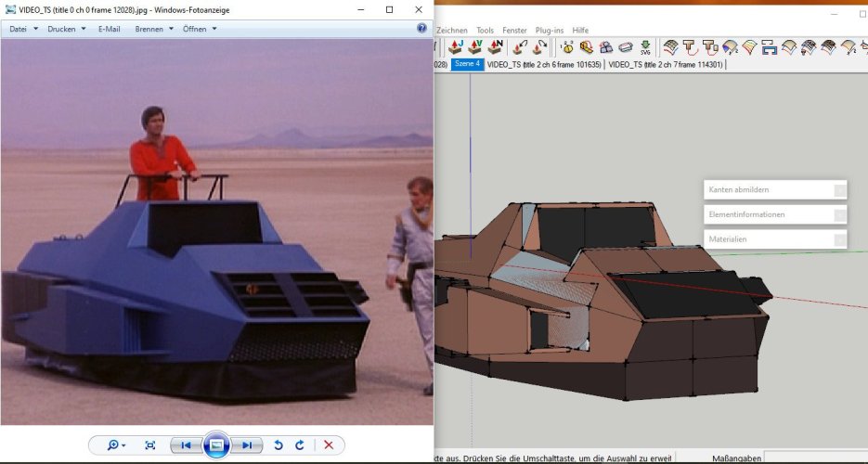
Task: Click the green SVG export icon
Action: point(645,47)
